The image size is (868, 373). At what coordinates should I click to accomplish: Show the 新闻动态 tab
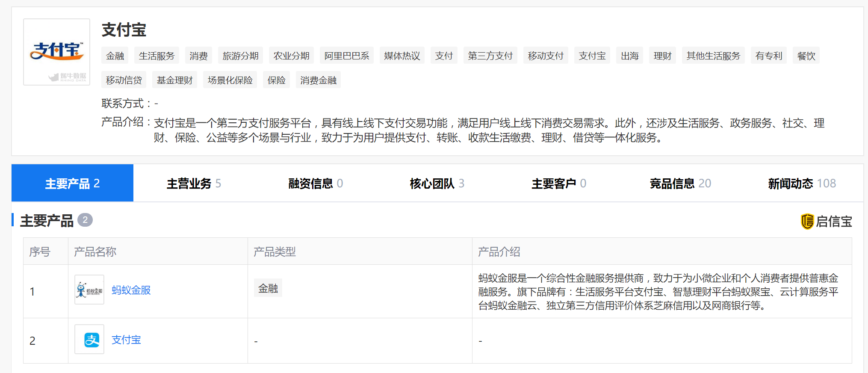802,184
